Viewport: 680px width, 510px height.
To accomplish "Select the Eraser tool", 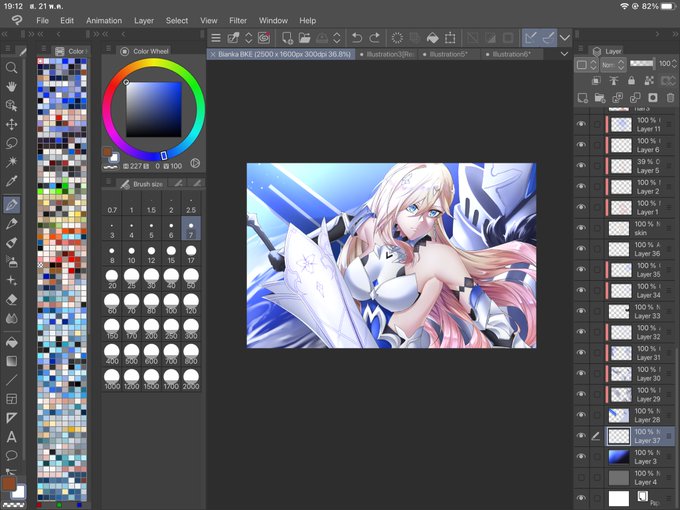I will [11, 299].
